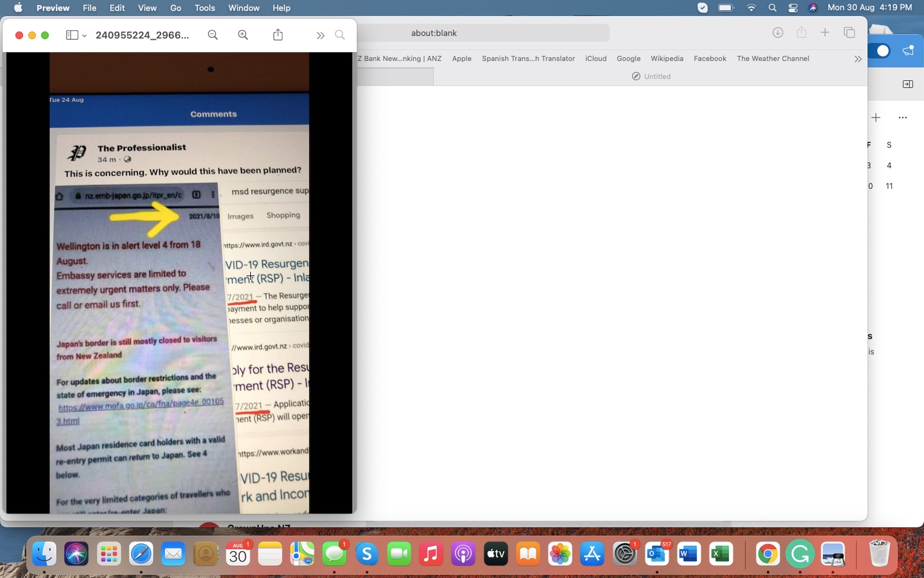Open the Preview application menu
This screenshot has width=924, height=578.
click(53, 8)
